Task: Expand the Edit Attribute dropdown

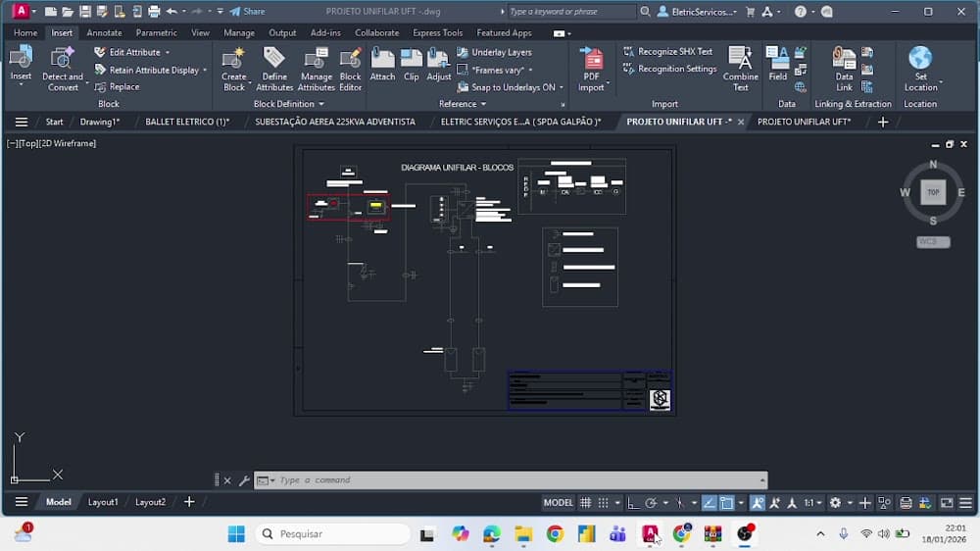Action: [x=168, y=53]
